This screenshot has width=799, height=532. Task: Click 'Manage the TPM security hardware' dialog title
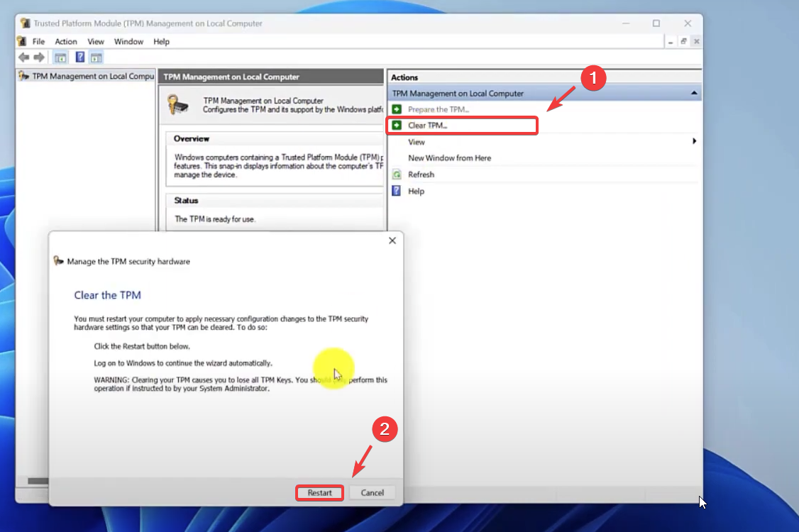coord(128,262)
